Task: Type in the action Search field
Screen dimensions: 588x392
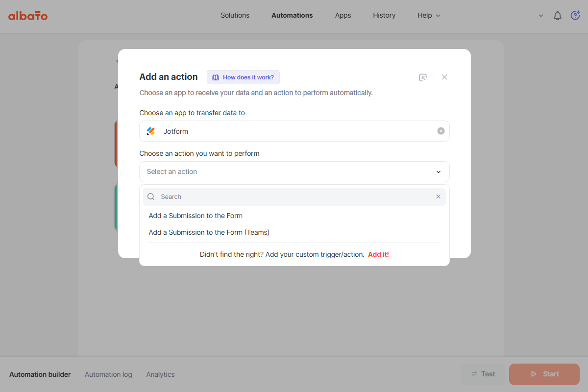Action: [x=294, y=196]
